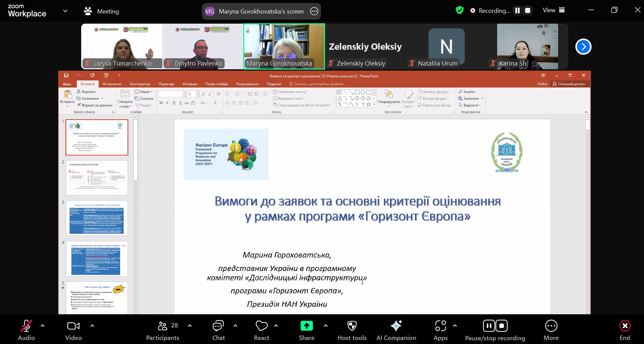
Task: Unmute microphone with the Audio button
Action: tap(26, 326)
